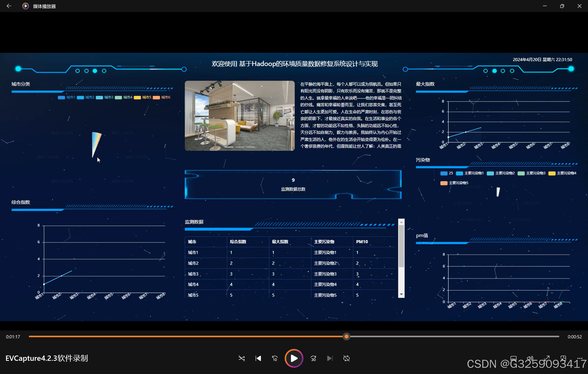Select the 城市4 table row cell
Screen dimensions: 588x374
point(206,284)
